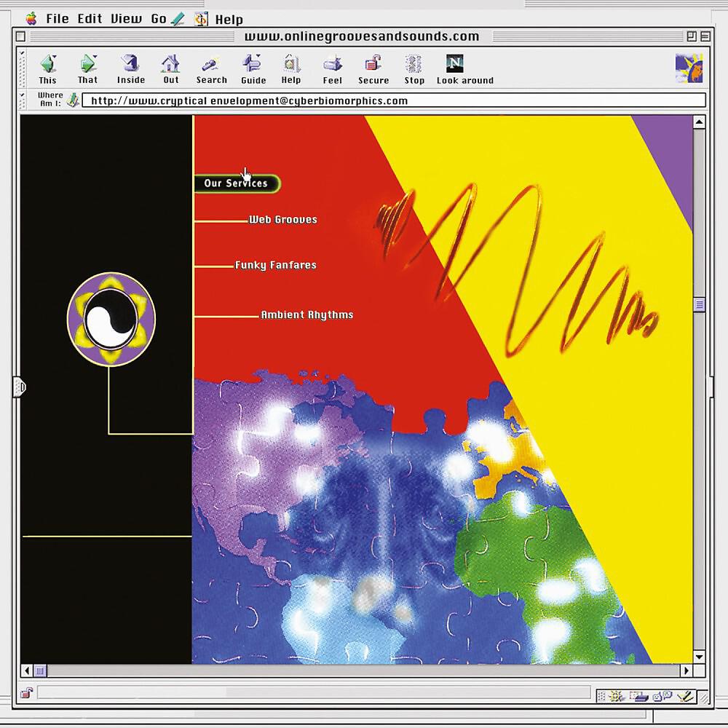Click the URL location field
Image resolution: width=728 pixels, height=728 pixels.
(x=394, y=100)
